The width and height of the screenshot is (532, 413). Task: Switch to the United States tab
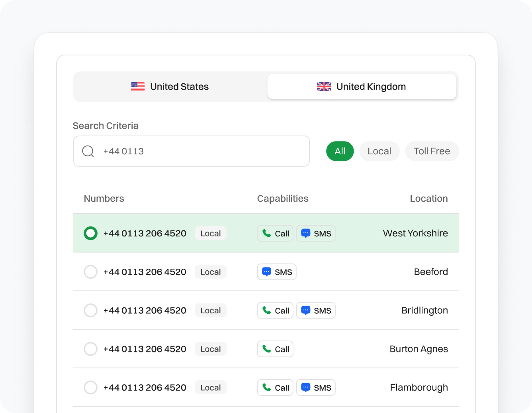[x=170, y=87]
